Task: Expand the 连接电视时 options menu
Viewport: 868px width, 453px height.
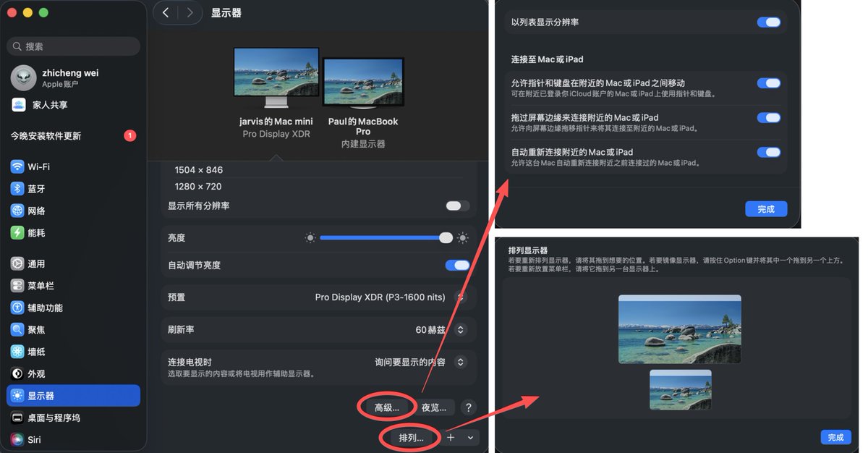Action: [461, 362]
